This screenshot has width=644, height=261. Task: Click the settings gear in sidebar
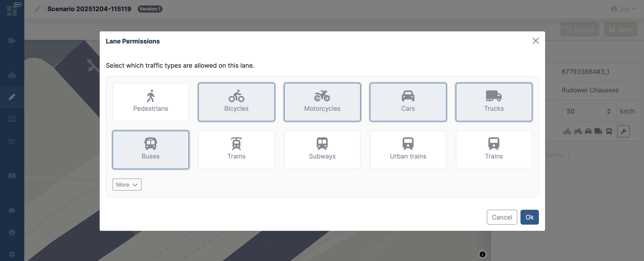pyautogui.click(x=12, y=254)
